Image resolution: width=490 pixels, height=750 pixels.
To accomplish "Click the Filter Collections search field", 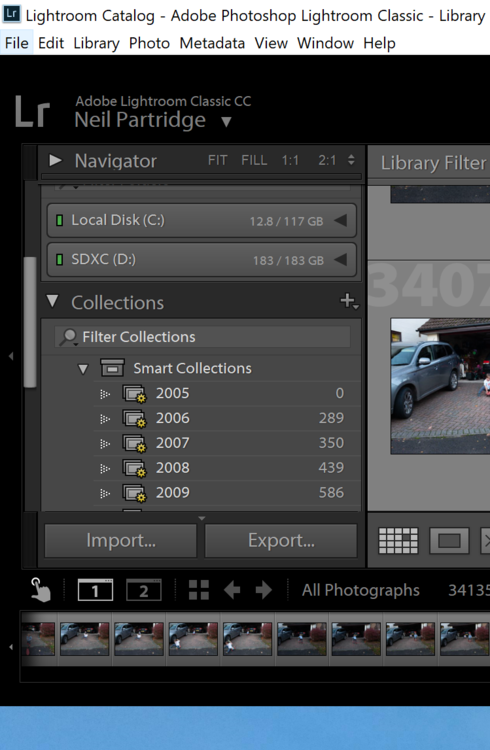I will (x=202, y=337).
